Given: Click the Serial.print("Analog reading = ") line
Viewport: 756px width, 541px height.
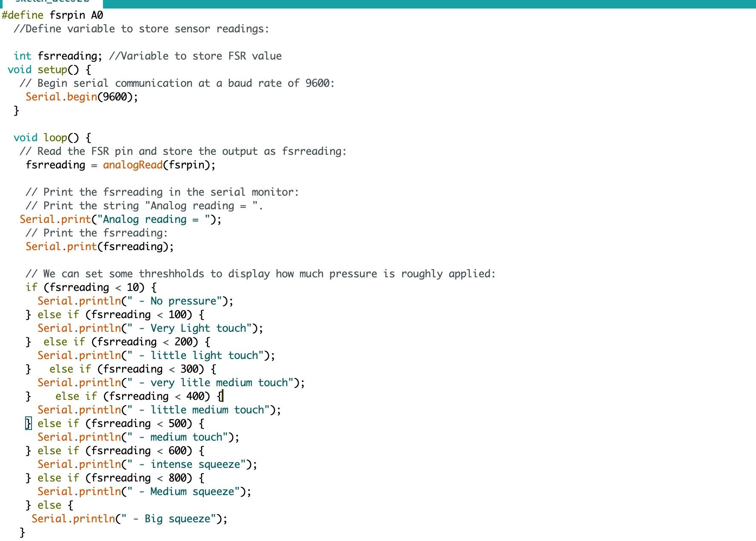Looking at the screenshot, I should (120, 219).
